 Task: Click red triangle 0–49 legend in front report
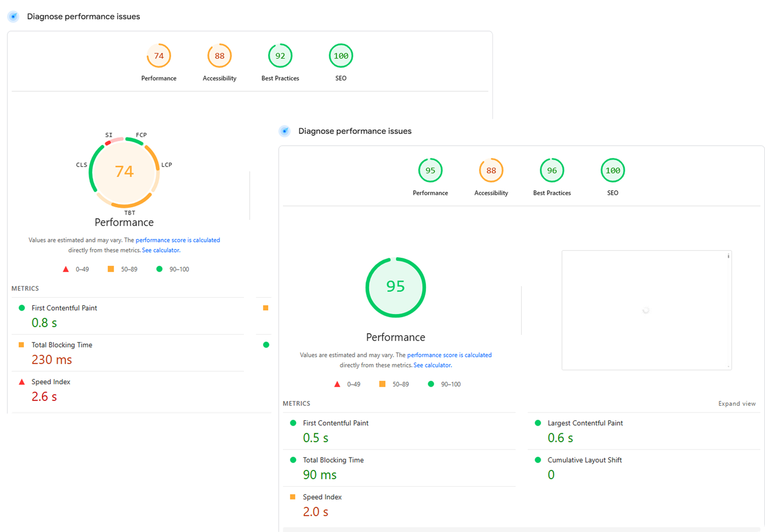point(347,384)
